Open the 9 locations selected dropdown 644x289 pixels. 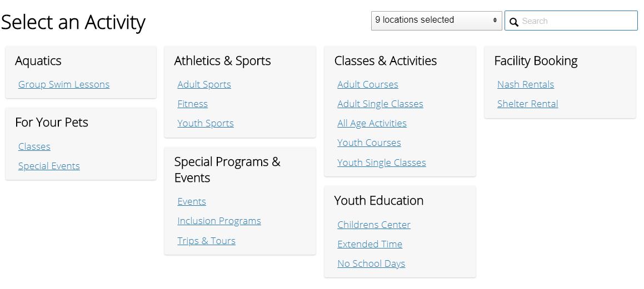(x=436, y=21)
